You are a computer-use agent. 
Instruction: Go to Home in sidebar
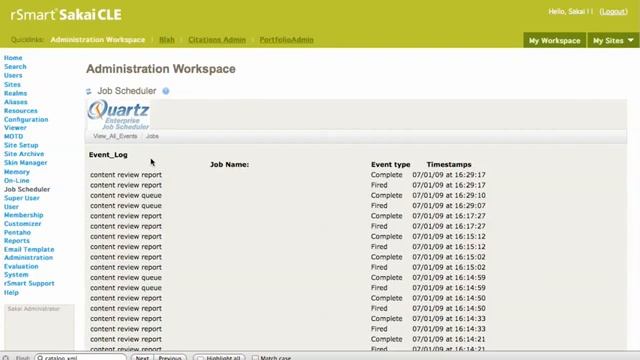click(13, 58)
